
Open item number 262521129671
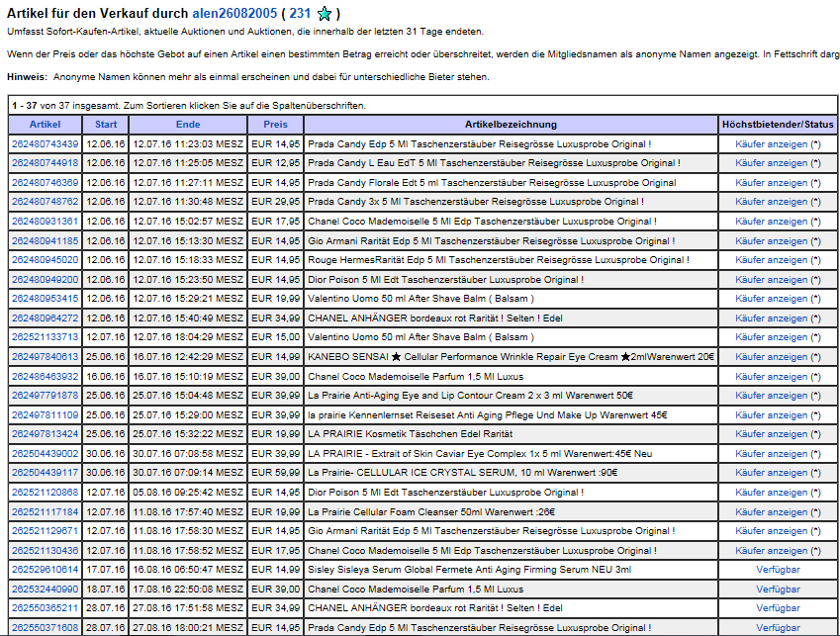(45, 530)
